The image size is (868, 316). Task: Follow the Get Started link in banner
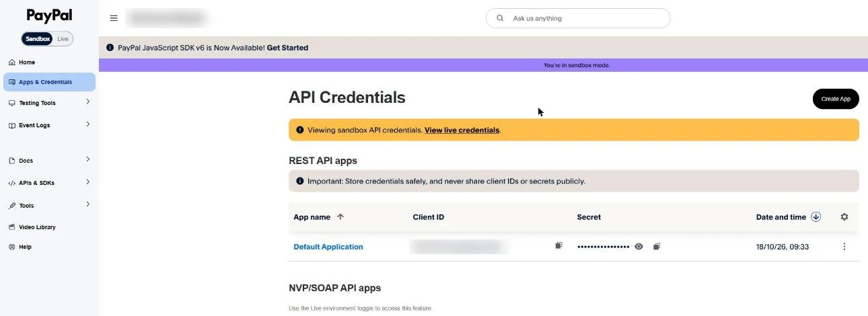pyautogui.click(x=287, y=48)
